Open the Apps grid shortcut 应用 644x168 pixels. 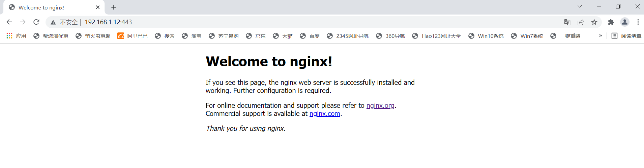pyautogui.click(x=16, y=36)
